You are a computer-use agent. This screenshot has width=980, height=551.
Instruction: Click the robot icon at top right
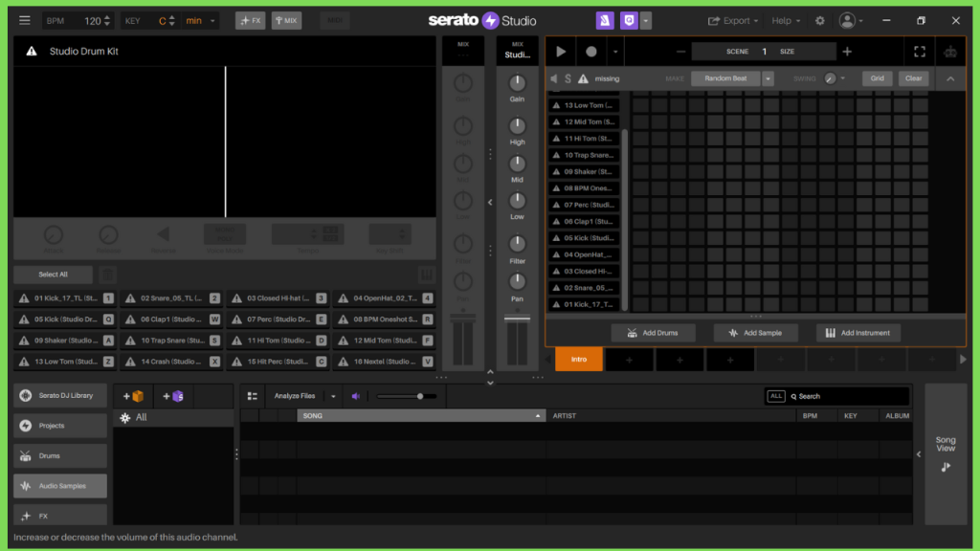pyautogui.click(x=950, y=52)
